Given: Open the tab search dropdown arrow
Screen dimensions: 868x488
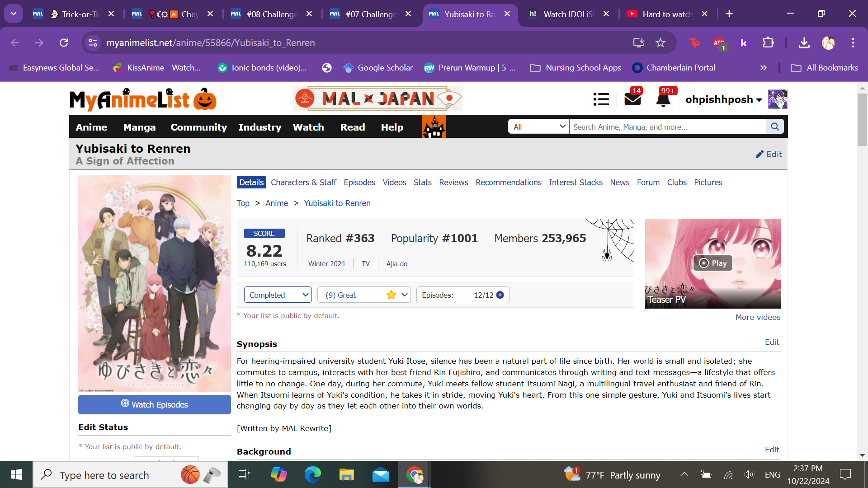Looking at the screenshot, I should tap(14, 14).
